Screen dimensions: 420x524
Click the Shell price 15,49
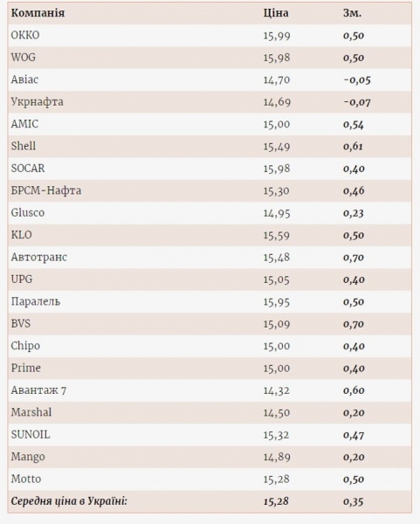276,147
